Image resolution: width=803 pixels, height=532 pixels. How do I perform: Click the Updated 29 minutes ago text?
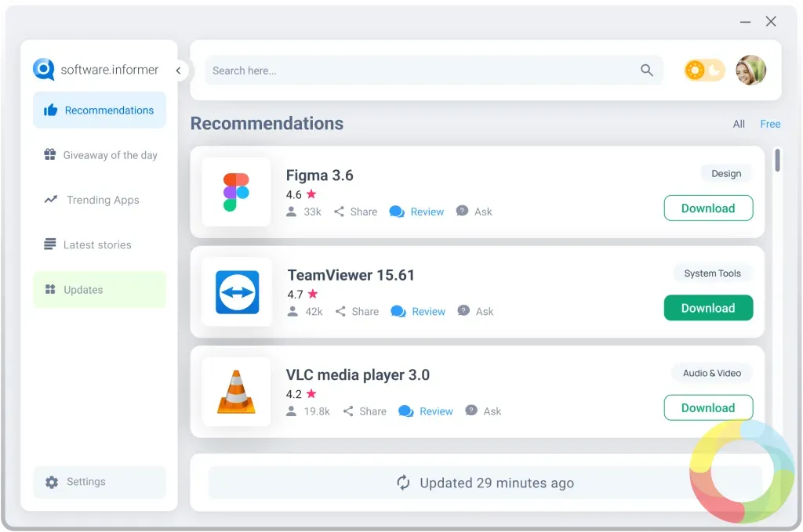[x=496, y=483]
